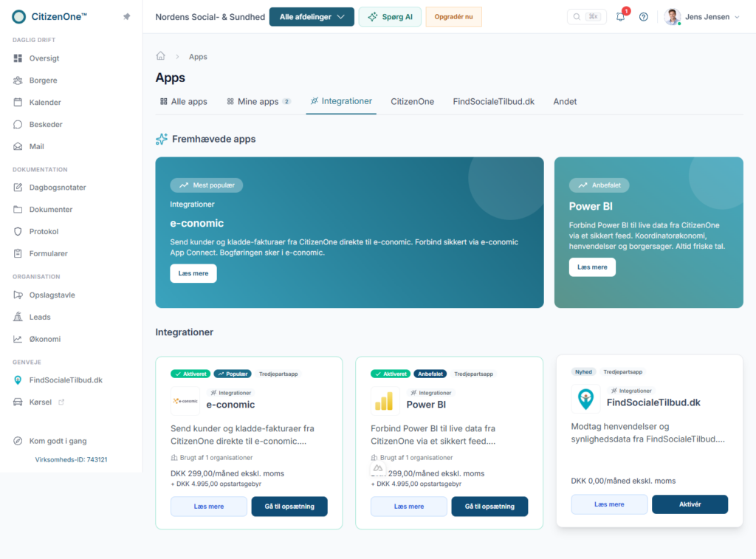Open Dokumenter folder icon
The height and width of the screenshot is (559, 756).
tap(18, 209)
